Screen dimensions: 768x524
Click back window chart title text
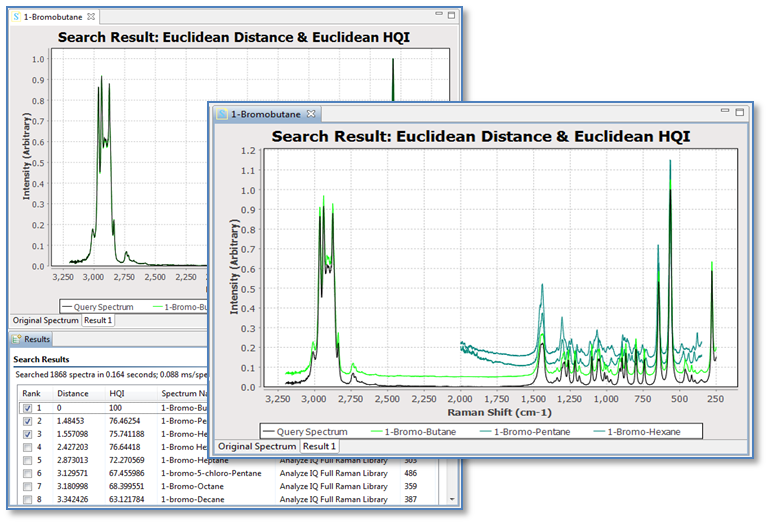tap(234, 37)
